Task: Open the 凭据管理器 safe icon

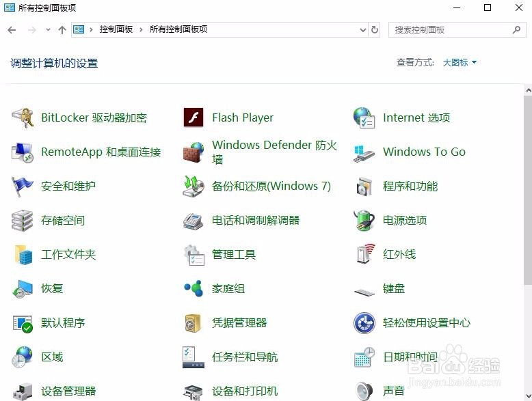Action: 193,322
